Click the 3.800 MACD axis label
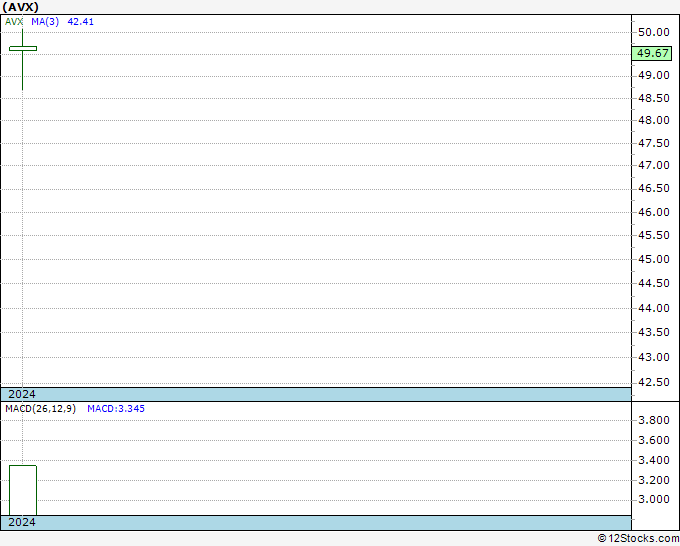The height and width of the screenshot is (546, 680). 654,420
